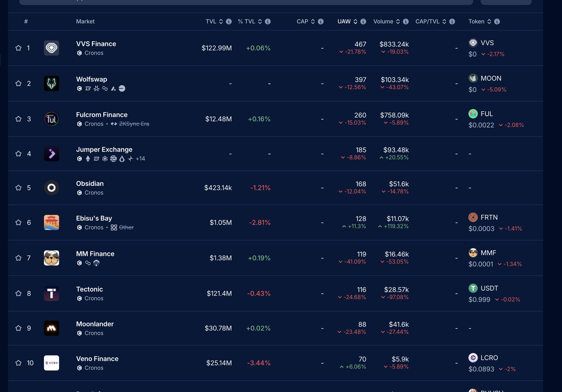This screenshot has width=562, height=392.
Task: Click the info icon next to UAW
Action: (x=363, y=21)
